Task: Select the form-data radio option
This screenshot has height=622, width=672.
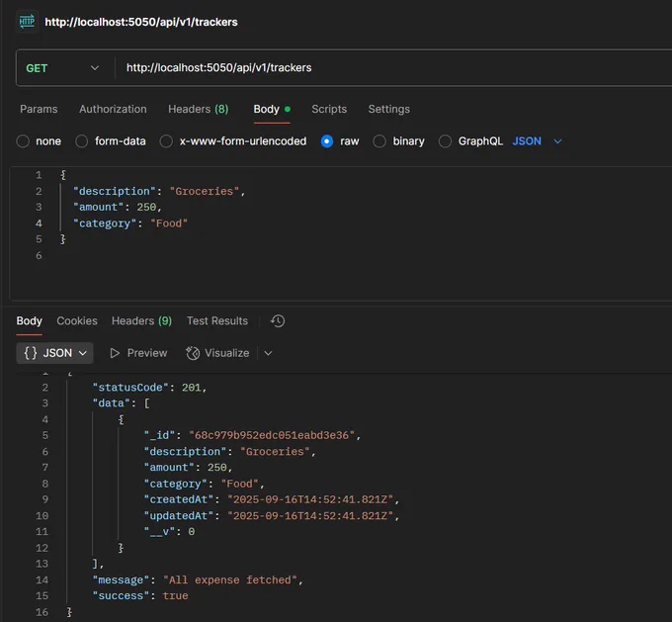Action: (81, 141)
